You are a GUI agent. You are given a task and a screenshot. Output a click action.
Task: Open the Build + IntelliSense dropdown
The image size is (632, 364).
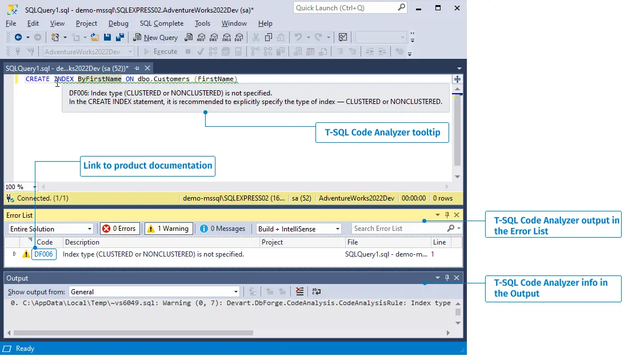pos(299,229)
